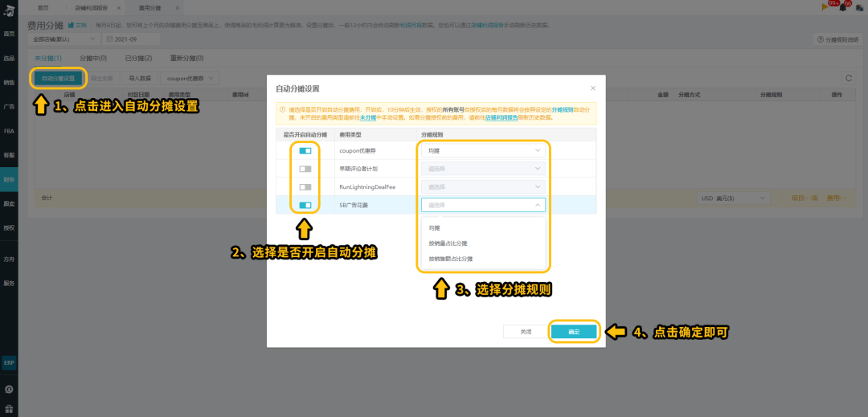Viewport: 868px width, 417px height.
Task: Click the 金额 column header
Action: 663,95
